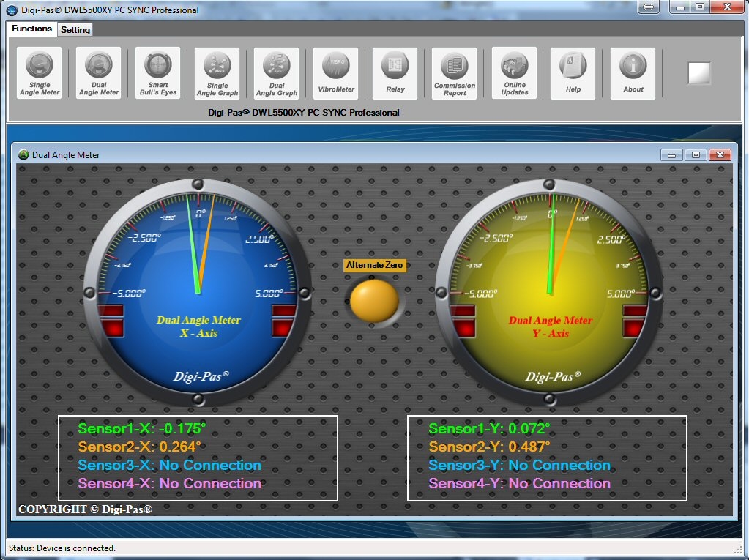
Task: Switch to the Setting tab
Action: (75, 29)
